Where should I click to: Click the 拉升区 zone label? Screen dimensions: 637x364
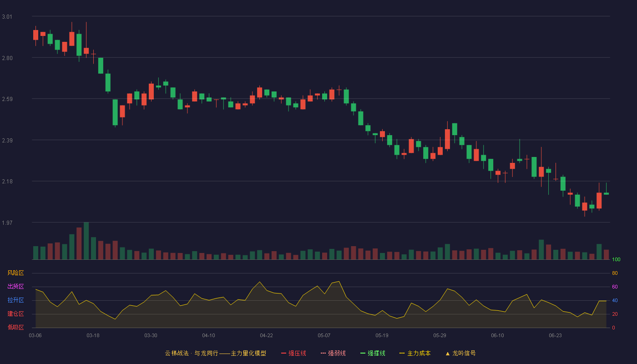(x=15, y=300)
